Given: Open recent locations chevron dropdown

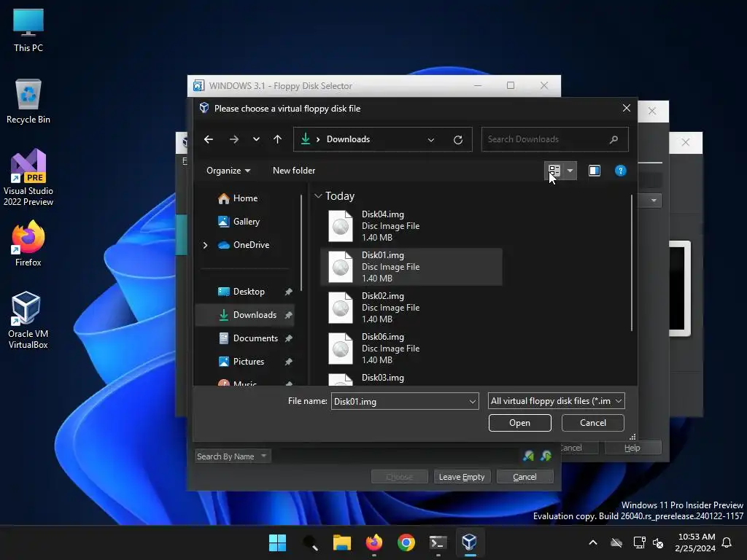Looking at the screenshot, I should coord(256,139).
